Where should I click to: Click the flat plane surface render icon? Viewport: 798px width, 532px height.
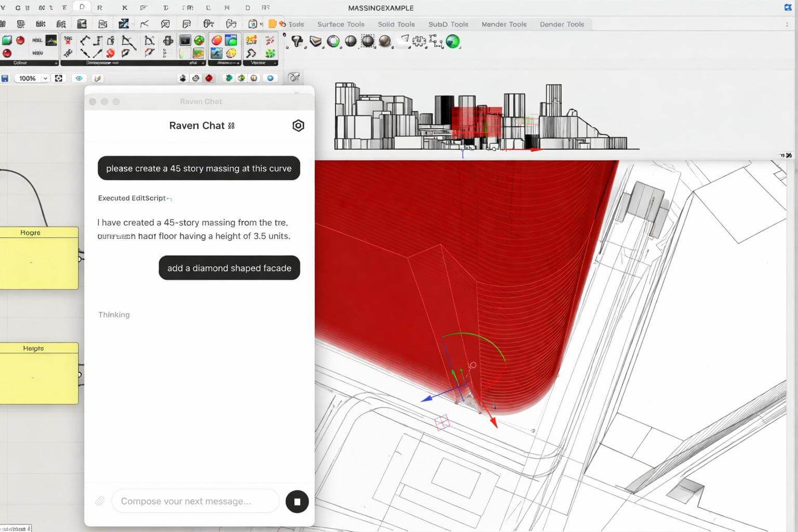(315, 42)
